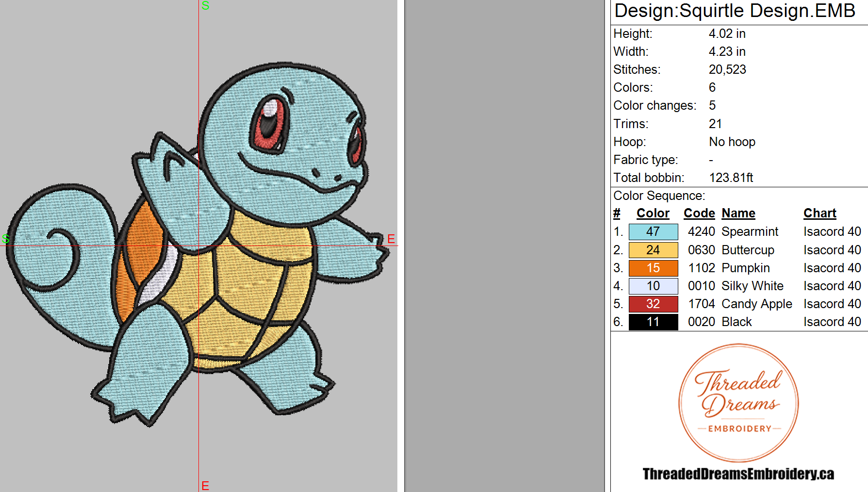
Task: Click the Total bobbin value 123.81ft
Action: (731, 178)
